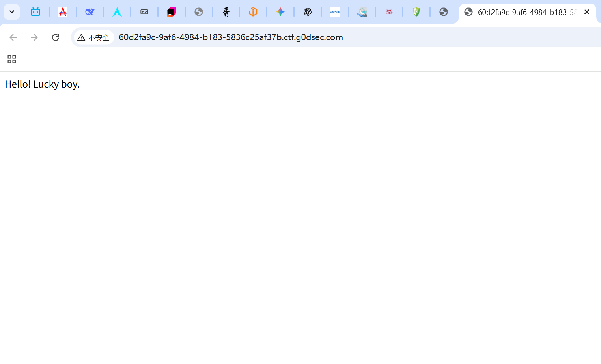601x364 pixels.
Task: Open the Gemini sparkle tab
Action: pyautogui.click(x=280, y=12)
